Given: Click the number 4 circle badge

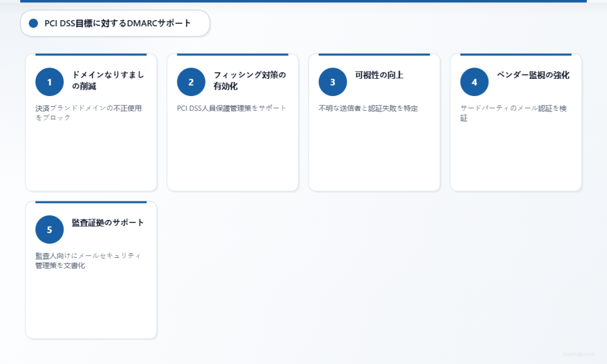Looking at the screenshot, I should (474, 82).
